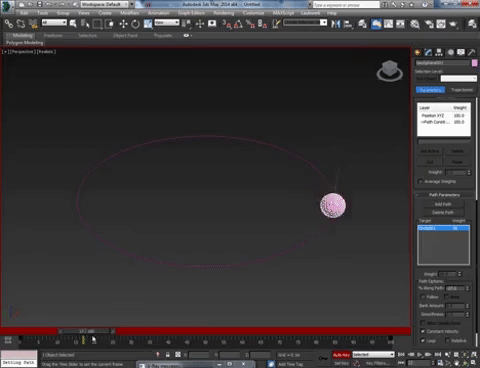
Task: Open the Named Selection Sets dropdown
Action: click(x=305, y=23)
